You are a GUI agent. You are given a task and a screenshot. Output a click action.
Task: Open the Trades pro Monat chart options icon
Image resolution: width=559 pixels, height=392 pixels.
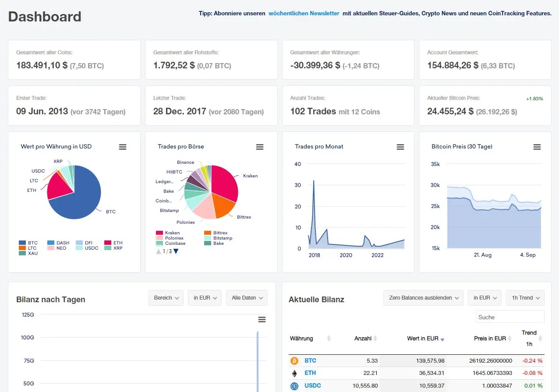click(x=400, y=147)
